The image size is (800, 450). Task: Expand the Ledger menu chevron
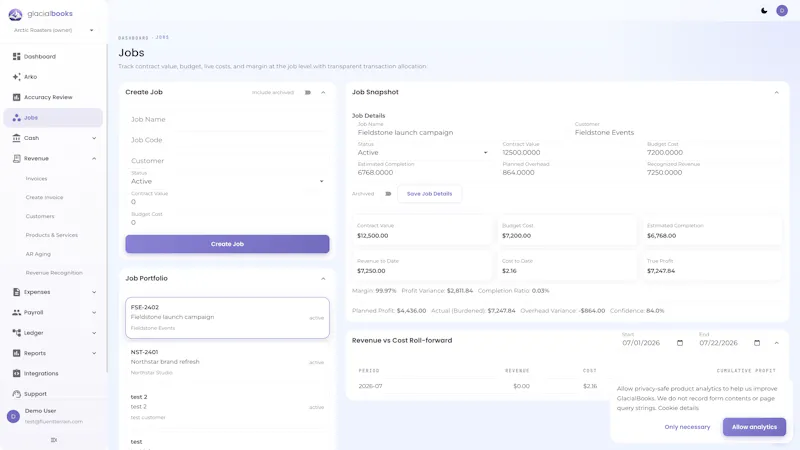pos(94,333)
